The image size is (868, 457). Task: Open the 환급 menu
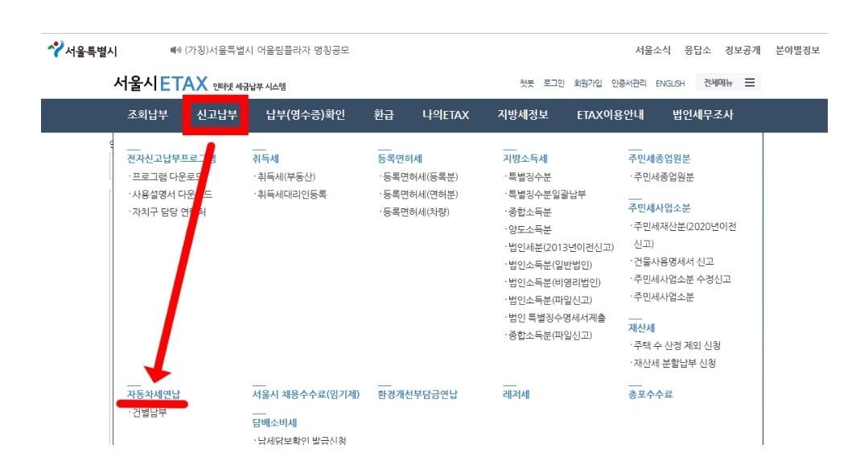tap(384, 115)
